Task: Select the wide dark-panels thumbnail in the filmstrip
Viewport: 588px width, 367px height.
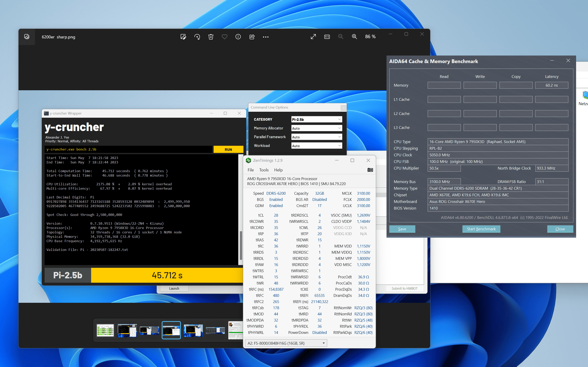Action: [215, 330]
